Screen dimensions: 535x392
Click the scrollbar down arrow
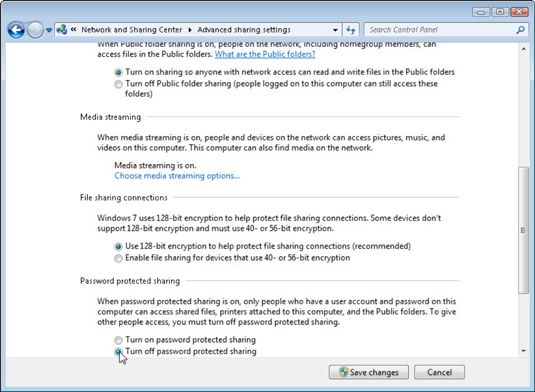[x=523, y=351]
